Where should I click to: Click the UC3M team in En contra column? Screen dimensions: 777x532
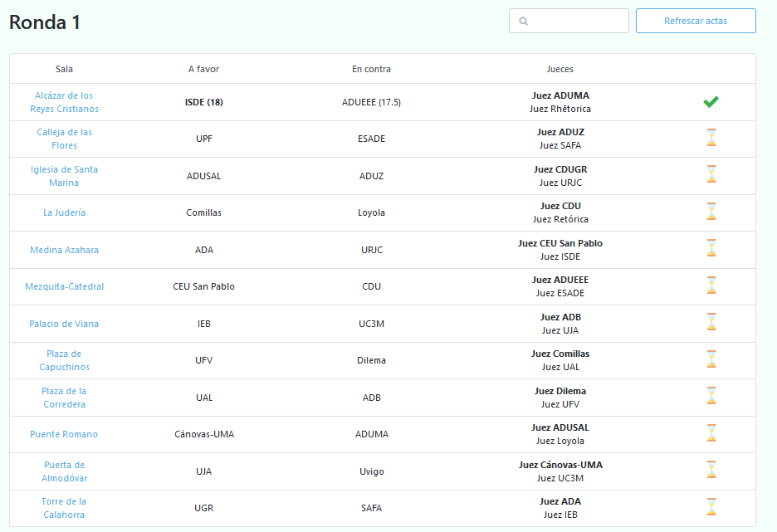click(371, 324)
